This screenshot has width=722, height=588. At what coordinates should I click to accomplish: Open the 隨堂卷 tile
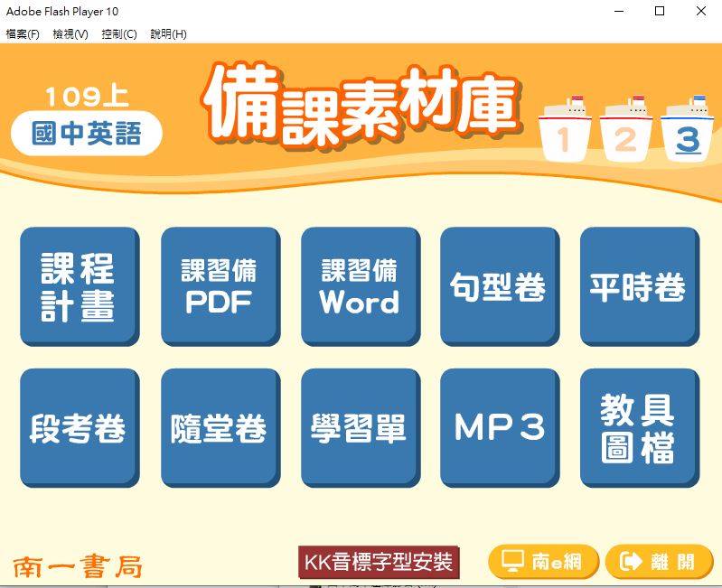point(220,428)
